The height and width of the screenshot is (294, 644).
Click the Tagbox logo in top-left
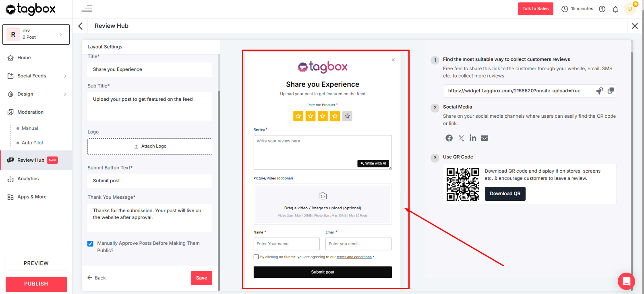point(30,9)
